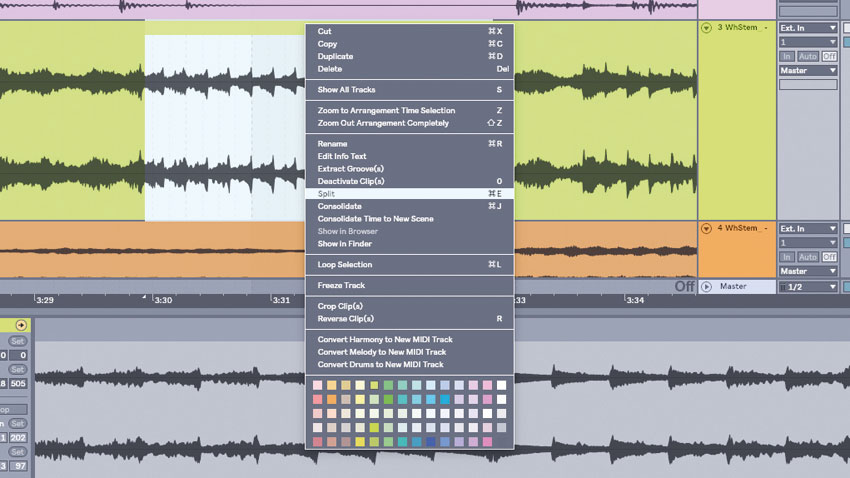
Task: Open the Master output dropdown on track 4
Action: point(808,271)
